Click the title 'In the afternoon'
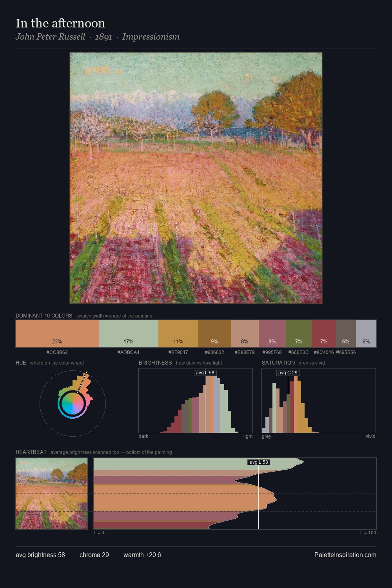Image resolution: width=392 pixels, height=588 pixels. (x=60, y=23)
